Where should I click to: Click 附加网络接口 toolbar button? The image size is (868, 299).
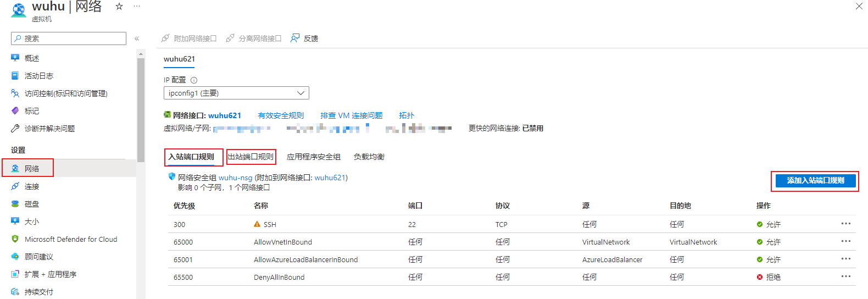click(x=189, y=38)
